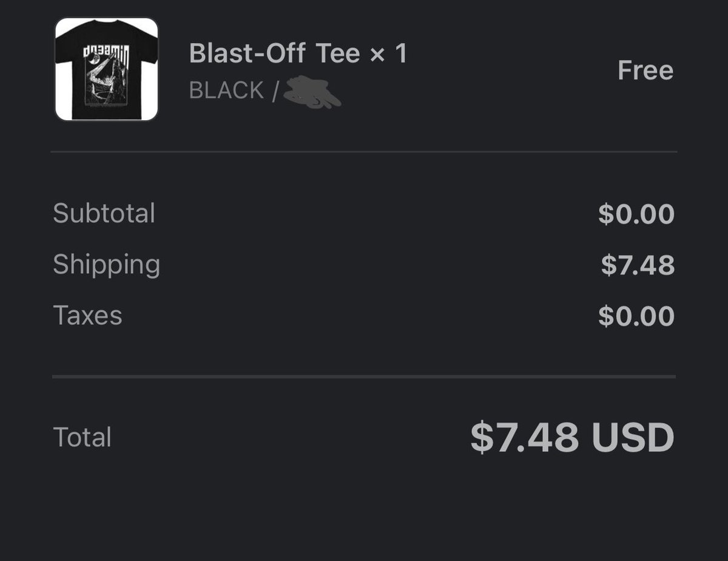Click the Taxes label
The width and height of the screenshot is (728, 561).
[x=88, y=316]
